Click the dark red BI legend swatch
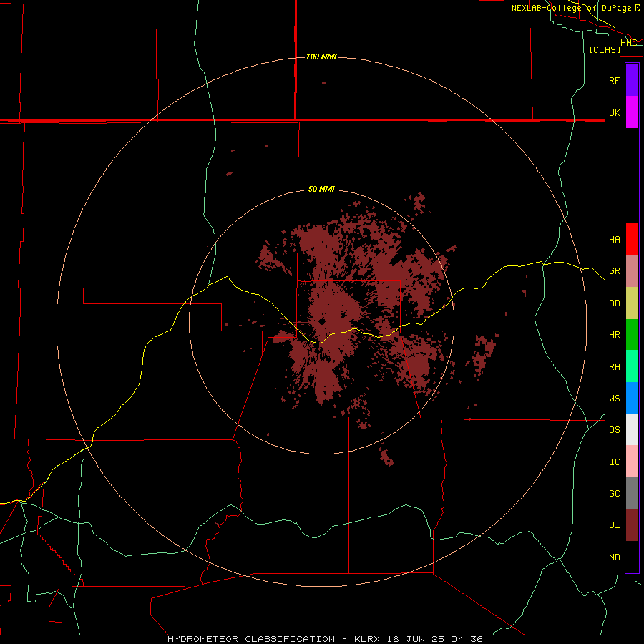The width and height of the screenshot is (644, 644). [x=632, y=525]
